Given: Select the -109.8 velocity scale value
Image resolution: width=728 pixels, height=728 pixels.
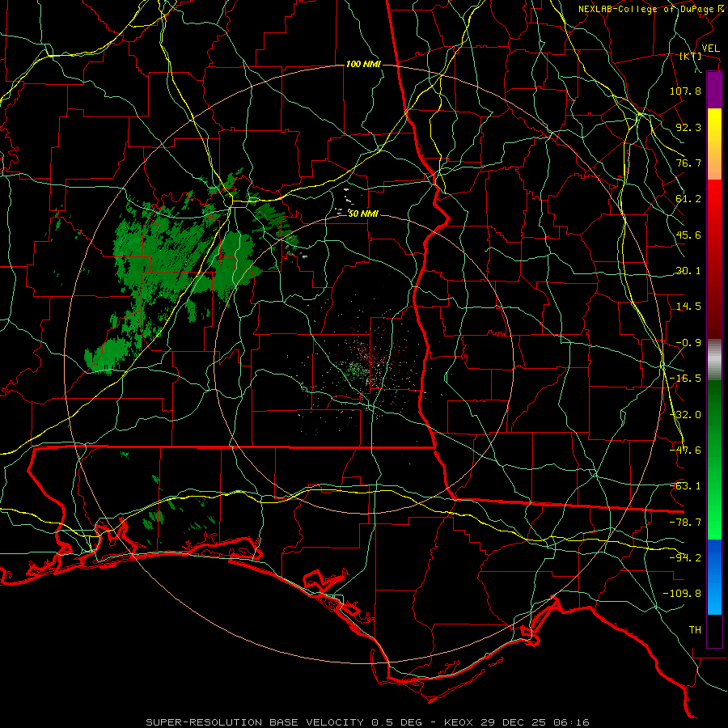Looking at the screenshot, I should pos(682,594).
